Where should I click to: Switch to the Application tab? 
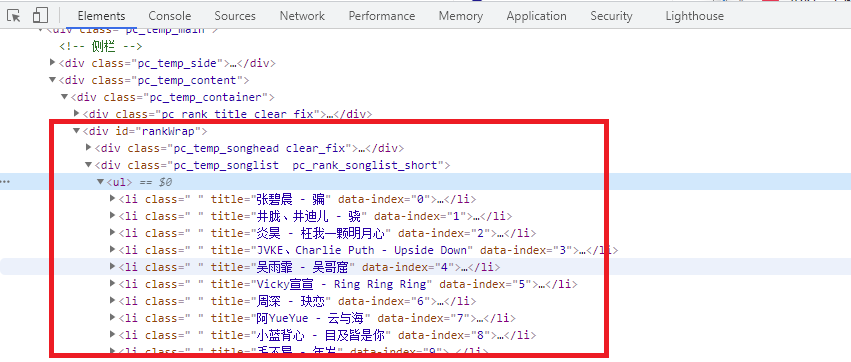click(x=536, y=16)
